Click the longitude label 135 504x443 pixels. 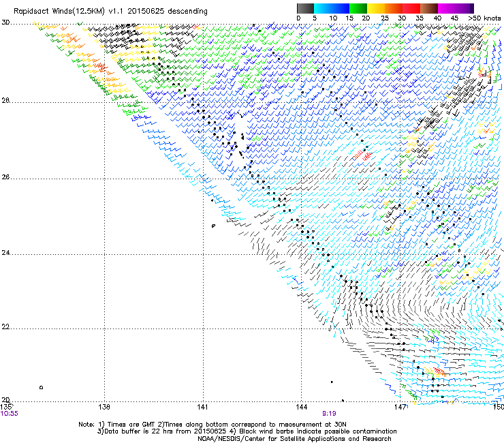(x=7, y=407)
